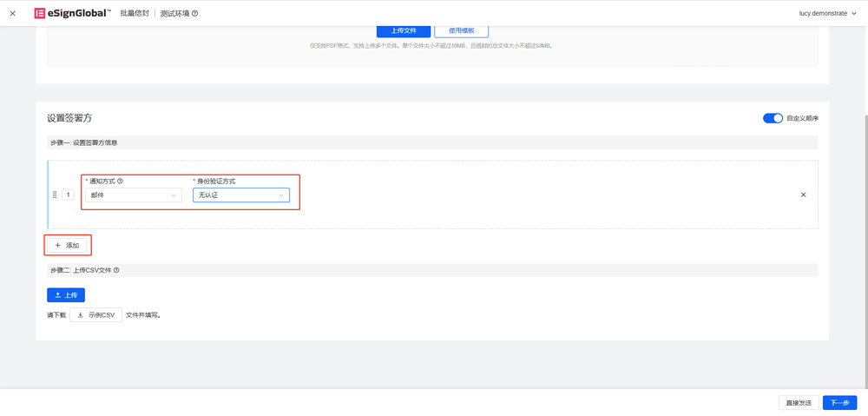Click the eSignGlobal logo

click(72, 13)
